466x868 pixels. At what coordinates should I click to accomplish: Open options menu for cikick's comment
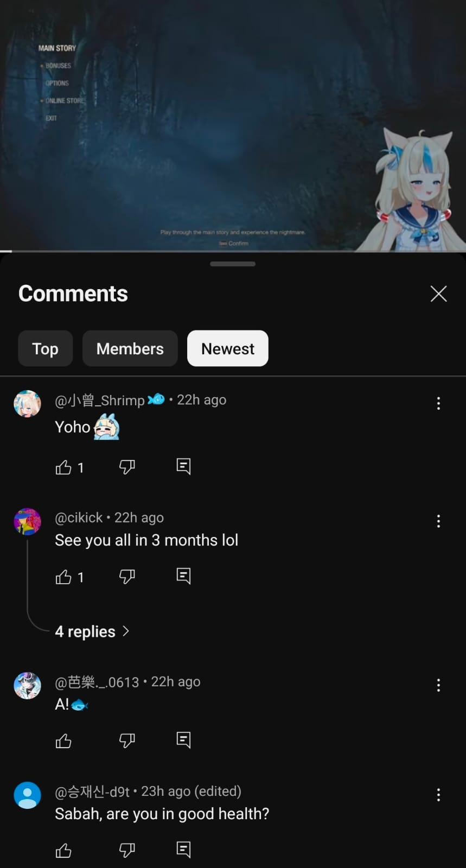(x=438, y=521)
